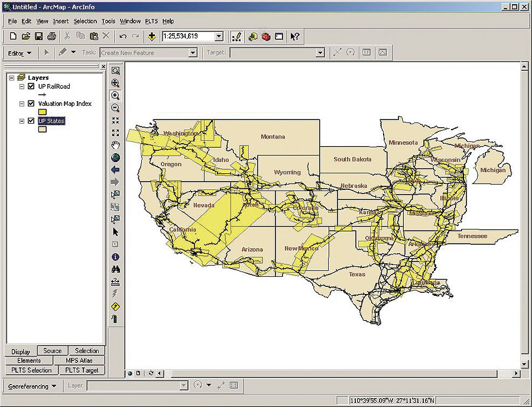Image resolution: width=532 pixels, height=407 pixels.
Task: Uncheck the UP RailRoad layer checkbox
Action: (x=31, y=86)
